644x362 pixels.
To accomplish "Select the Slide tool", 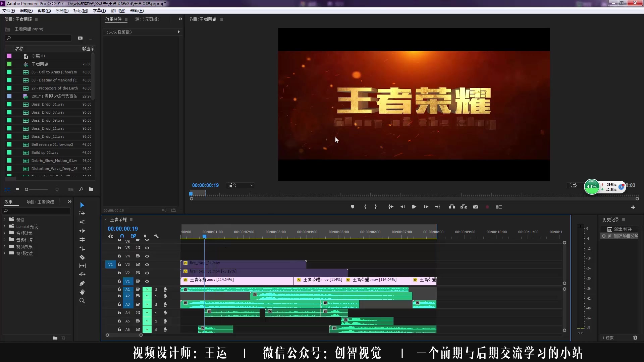I will click(x=82, y=275).
